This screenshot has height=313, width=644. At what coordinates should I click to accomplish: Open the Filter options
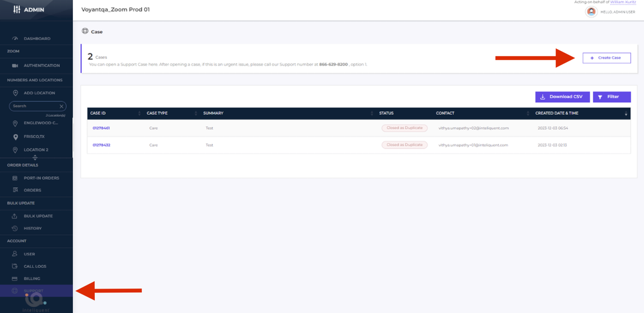coord(612,97)
